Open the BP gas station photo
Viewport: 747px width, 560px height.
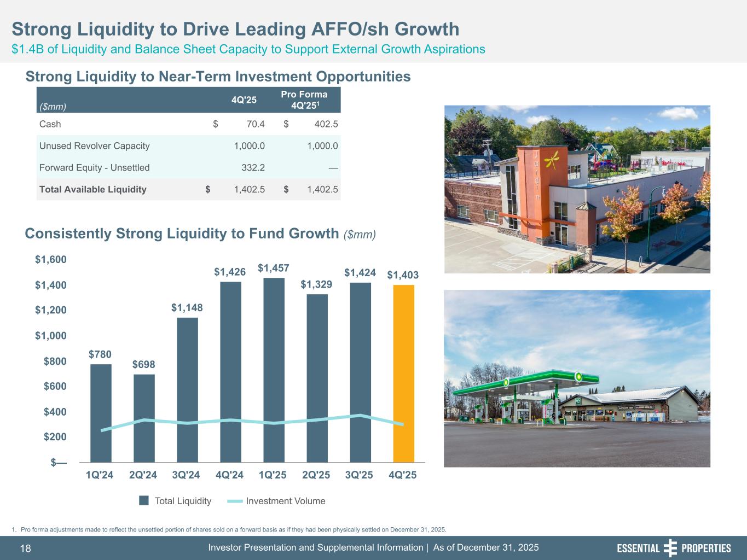(x=577, y=378)
